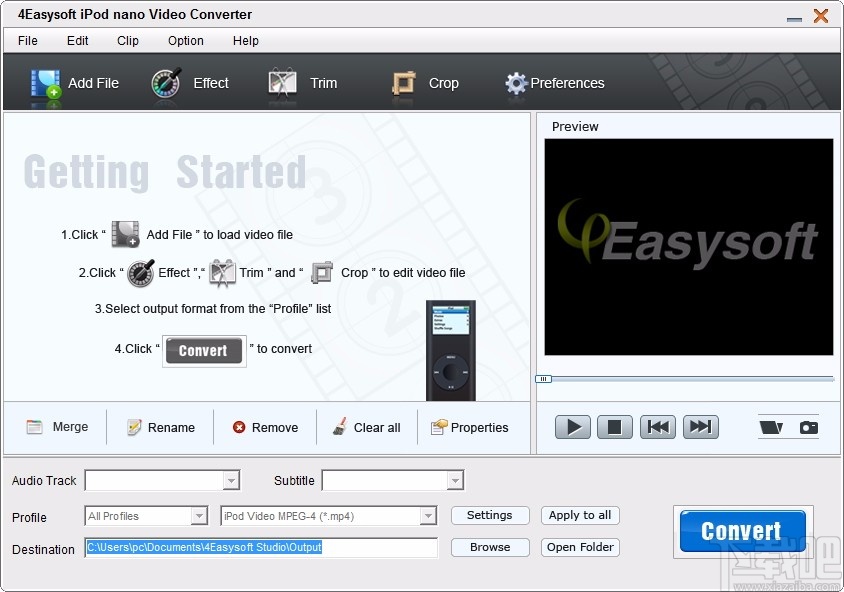Open the Clip menu
Screen dimensions: 844x592
pyautogui.click(x=127, y=41)
